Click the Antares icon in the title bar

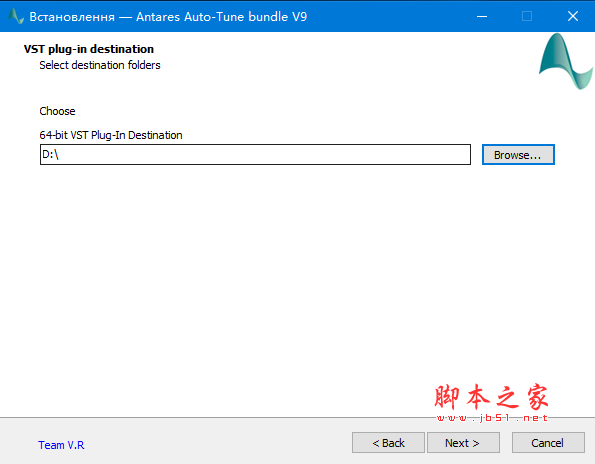pos(16,16)
